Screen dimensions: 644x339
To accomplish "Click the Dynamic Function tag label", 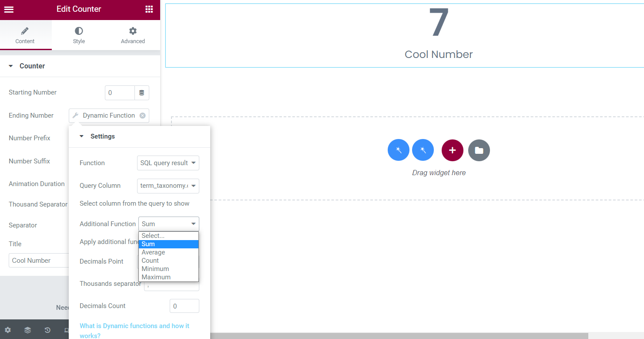I will click(109, 115).
